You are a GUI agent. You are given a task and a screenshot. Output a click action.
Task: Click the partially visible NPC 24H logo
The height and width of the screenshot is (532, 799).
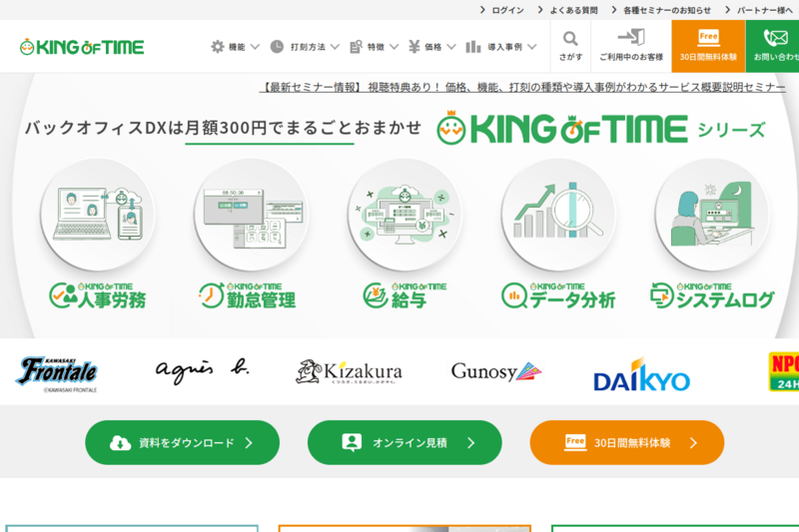tap(784, 371)
